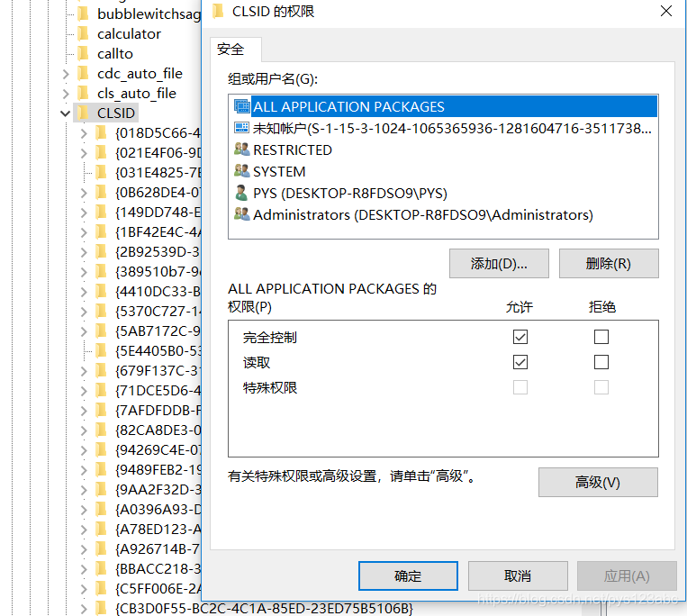Viewport: 687px width, 616px height.
Task: Select the {4410DC33-B key
Action: coord(158,292)
